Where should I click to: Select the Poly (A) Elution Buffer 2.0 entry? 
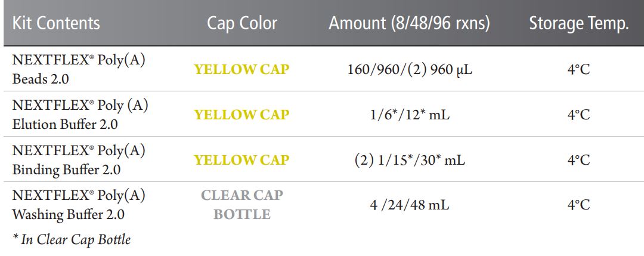point(80,115)
